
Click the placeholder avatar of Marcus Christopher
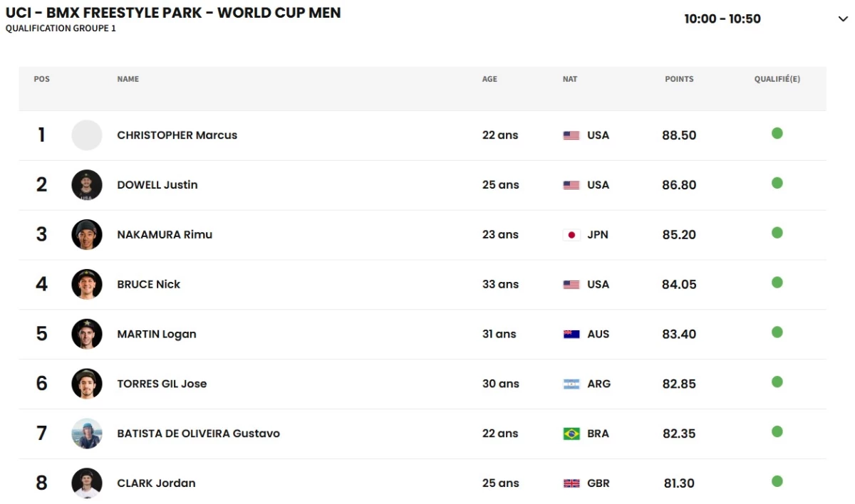coord(87,135)
